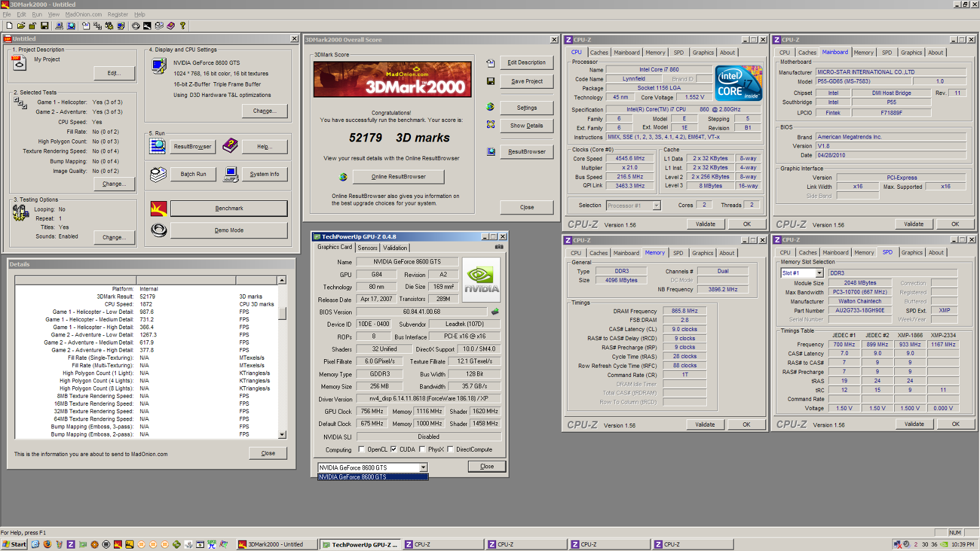Click the Demo Mode button
Screen dimensions: 980x551
(229, 230)
